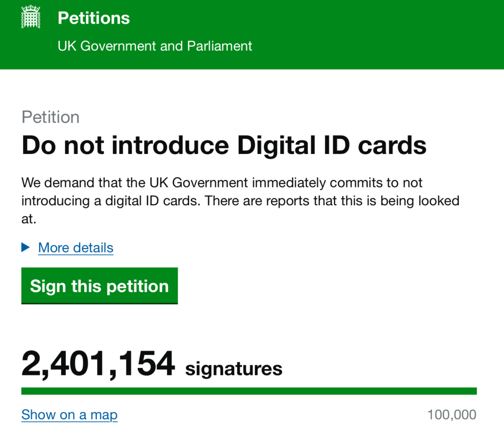The width and height of the screenshot is (504, 433).
Task: Click the Sign this petition button
Action: [99, 285]
